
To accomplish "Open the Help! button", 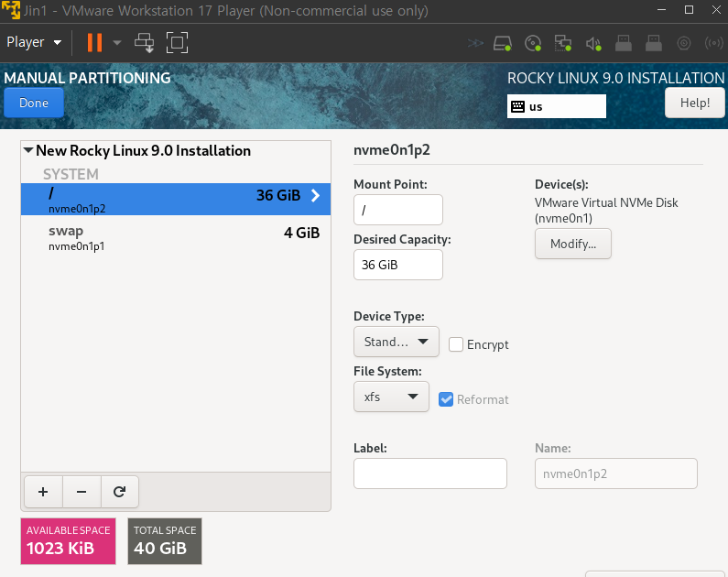I will pyautogui.click(x=694, y=103).
